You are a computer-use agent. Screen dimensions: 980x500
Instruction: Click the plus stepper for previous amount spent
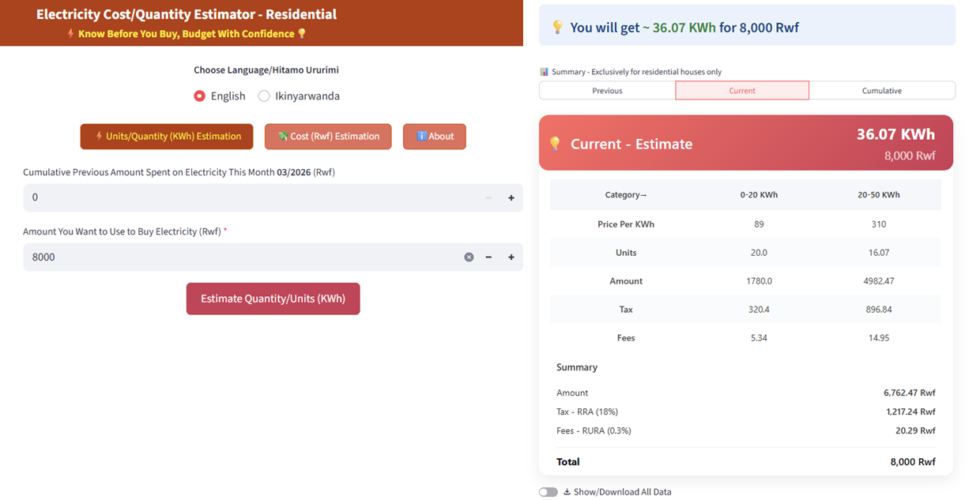click(x=511, y=198)
